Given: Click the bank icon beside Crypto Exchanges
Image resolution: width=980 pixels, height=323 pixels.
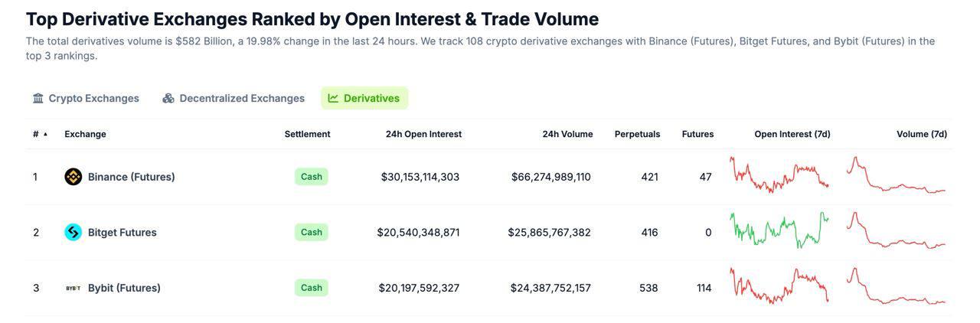Looking at the screenshot, I should point(38,98).
